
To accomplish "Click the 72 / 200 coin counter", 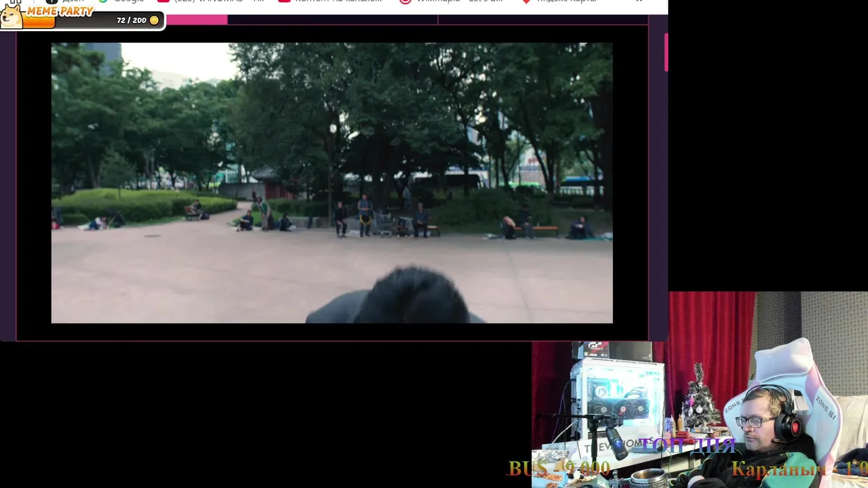I will 132,20.
